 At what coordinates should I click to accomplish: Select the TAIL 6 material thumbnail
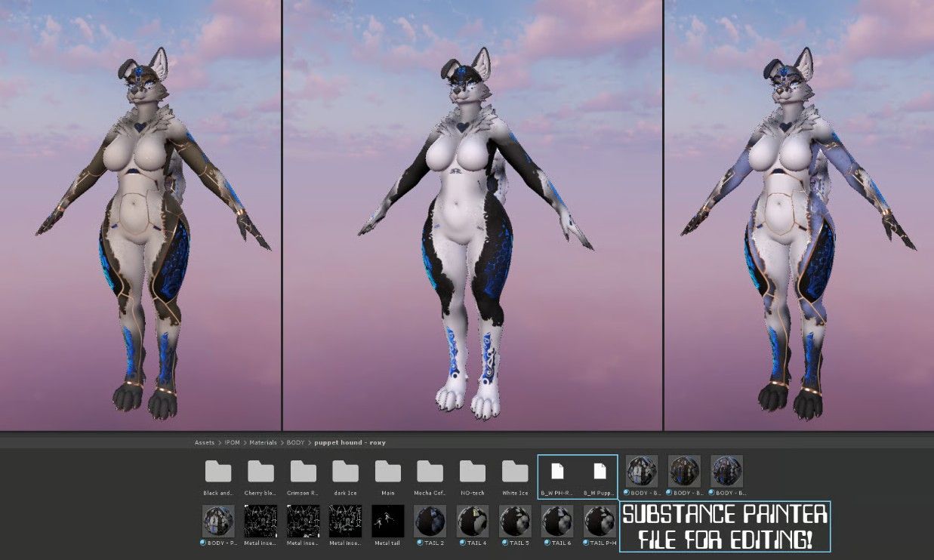pyautogui.click(x=556, y=521)
